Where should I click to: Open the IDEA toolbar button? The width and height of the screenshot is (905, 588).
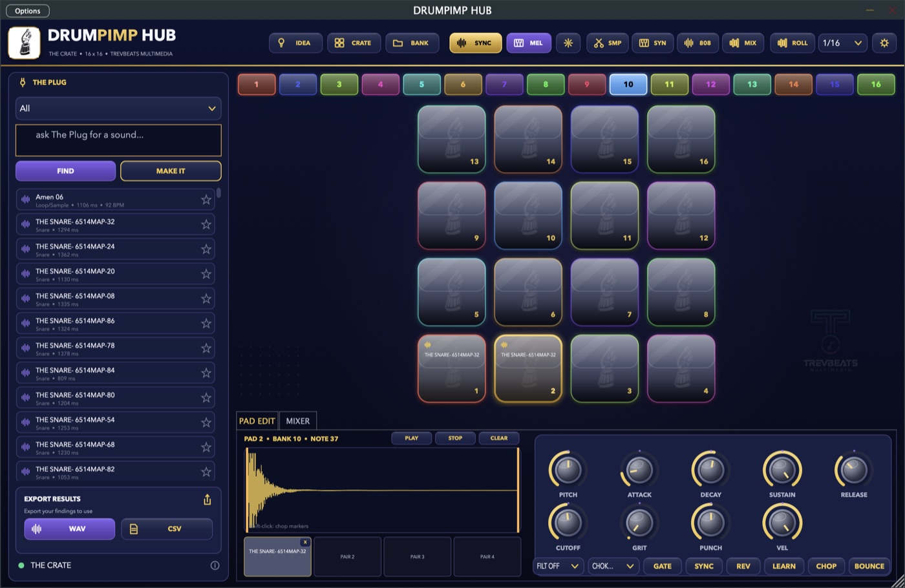(x=295, y=43)
